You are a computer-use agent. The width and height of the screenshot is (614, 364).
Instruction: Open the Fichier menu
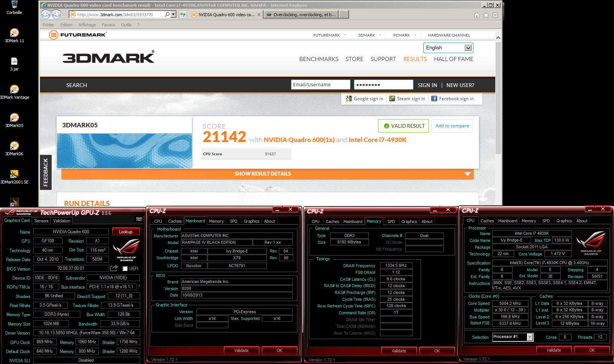[48, 25]
